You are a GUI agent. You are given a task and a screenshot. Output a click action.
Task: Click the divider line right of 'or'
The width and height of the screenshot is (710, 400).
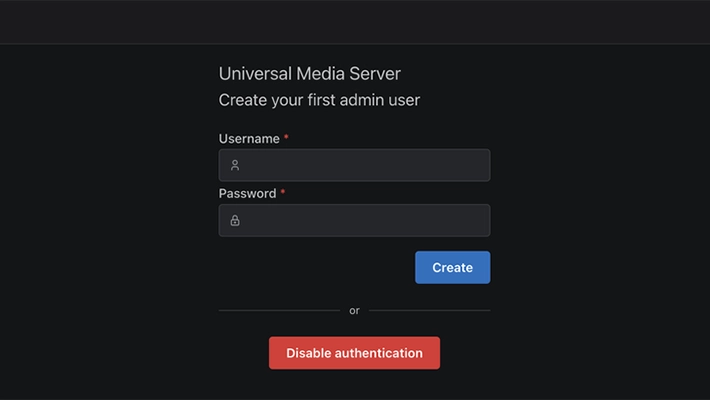click(x=430, y=311)
